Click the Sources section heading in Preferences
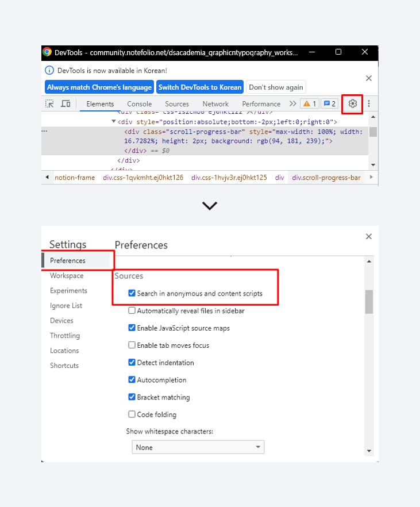Screen dimensions: 420x507 tap(129, 276)
